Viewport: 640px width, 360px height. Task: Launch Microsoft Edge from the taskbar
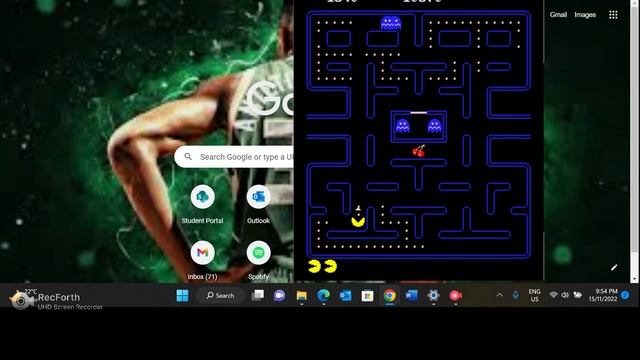pyautogui.click(x=323, y=295)
